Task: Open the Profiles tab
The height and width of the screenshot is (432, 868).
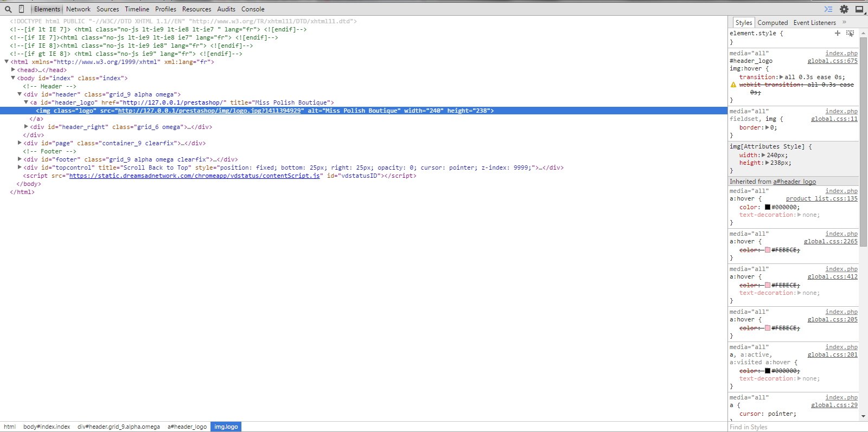Action: click(x=165, y=9)
